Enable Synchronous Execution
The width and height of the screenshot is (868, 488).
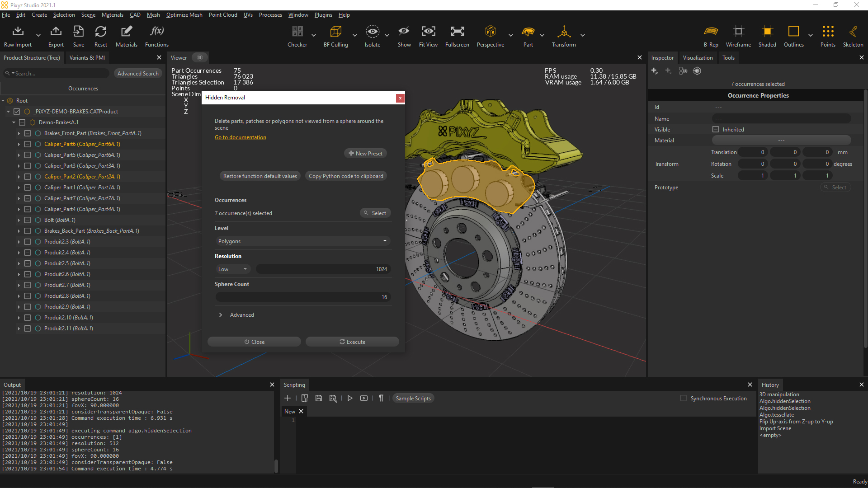coord(683,398)
